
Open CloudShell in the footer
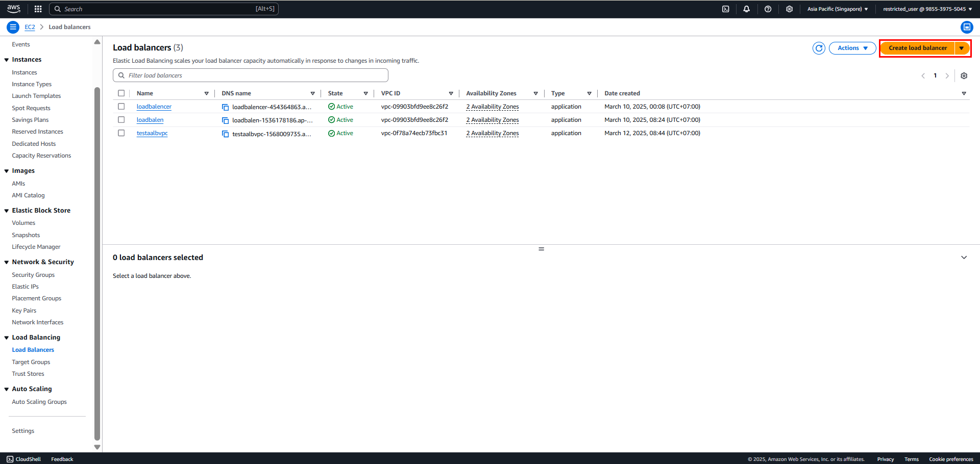[24, 459]
